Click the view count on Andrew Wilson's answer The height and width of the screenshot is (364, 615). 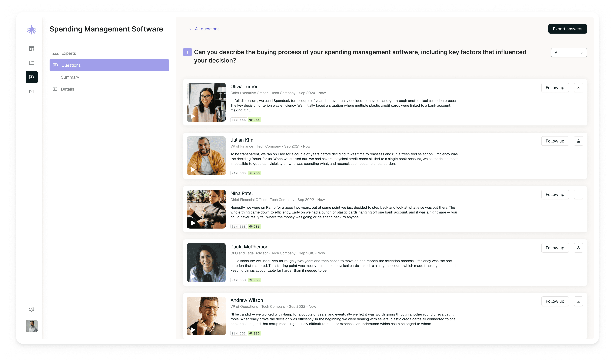click(x=254, y=333)
